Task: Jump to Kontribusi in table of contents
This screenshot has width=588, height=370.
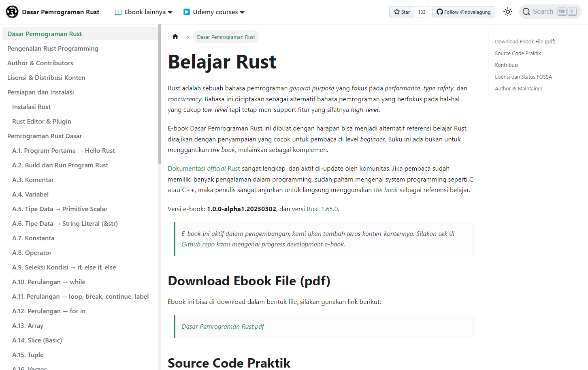Action: coord(507,65)
